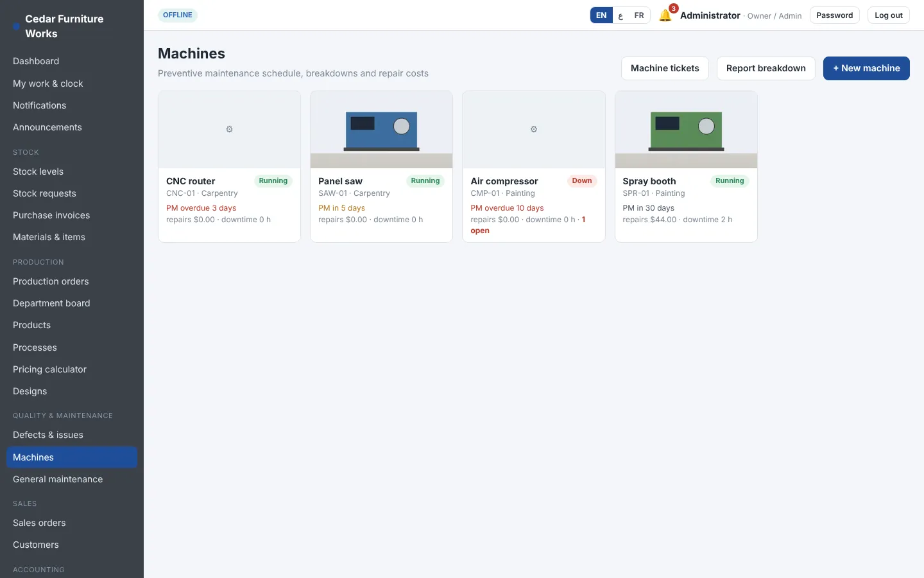Switch language to Arabic
The height and width of the screenshot is (578, 924).
pos(620,15)
